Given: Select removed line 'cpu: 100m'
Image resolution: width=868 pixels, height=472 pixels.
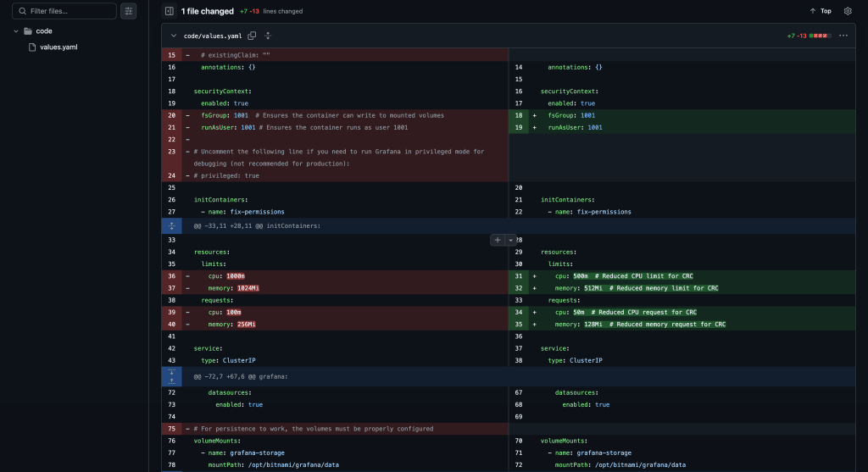Looking at the screenshot, I should click(x=225, y=313).
